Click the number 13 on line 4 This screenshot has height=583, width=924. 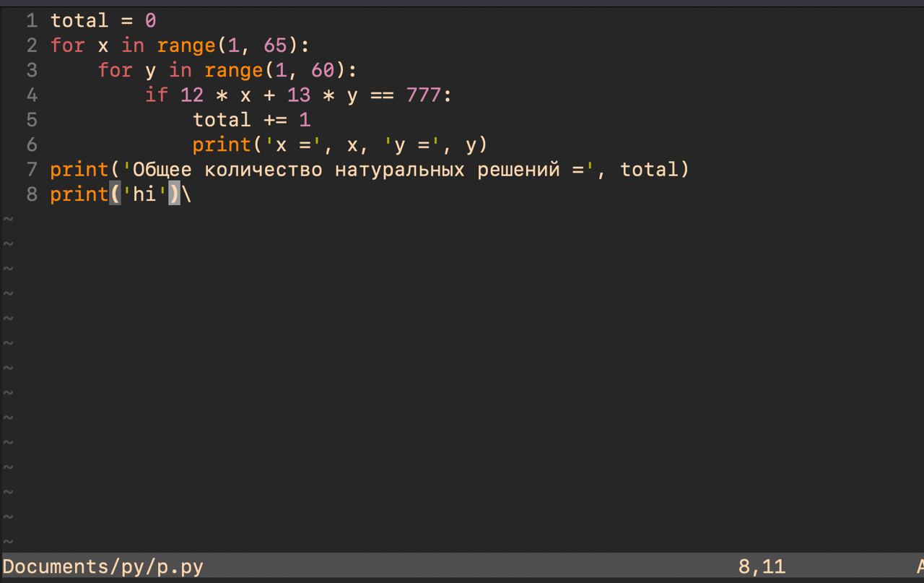click(x=299, y=95)
